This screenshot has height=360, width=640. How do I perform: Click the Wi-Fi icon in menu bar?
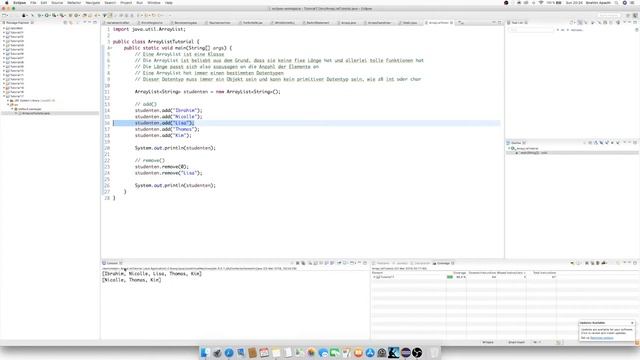point(541,2)
